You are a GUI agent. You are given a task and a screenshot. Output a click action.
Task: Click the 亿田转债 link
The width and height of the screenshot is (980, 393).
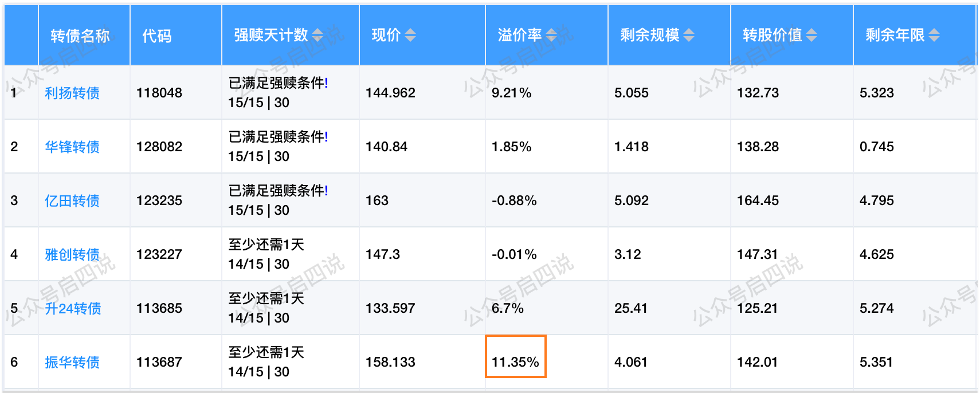pyautogui.click(x=72, y=201)
